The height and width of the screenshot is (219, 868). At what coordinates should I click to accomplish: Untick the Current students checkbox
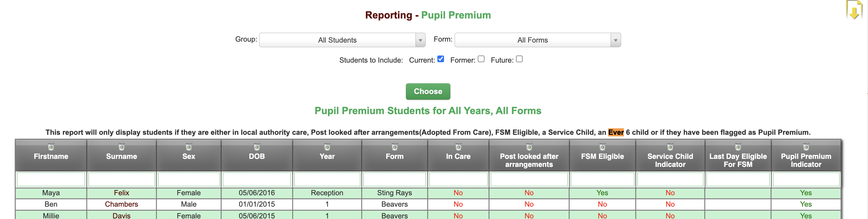pos(440,59)
